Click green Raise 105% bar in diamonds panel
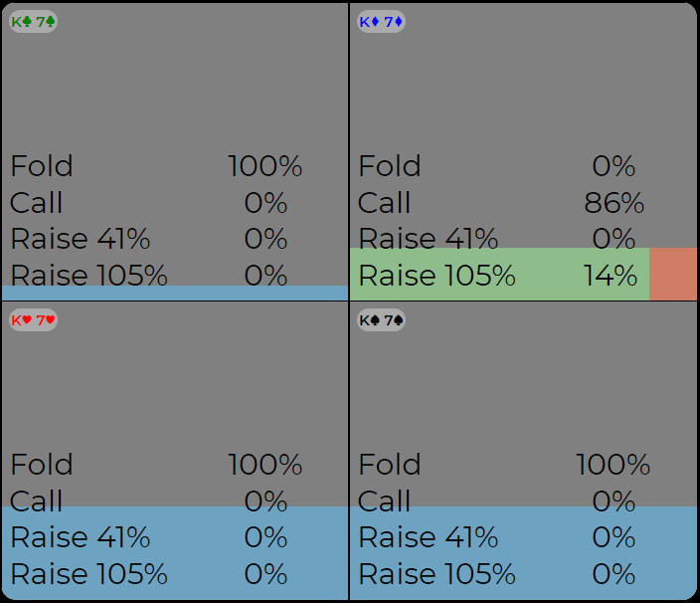700x603 pixels. [x=497, y=275]
